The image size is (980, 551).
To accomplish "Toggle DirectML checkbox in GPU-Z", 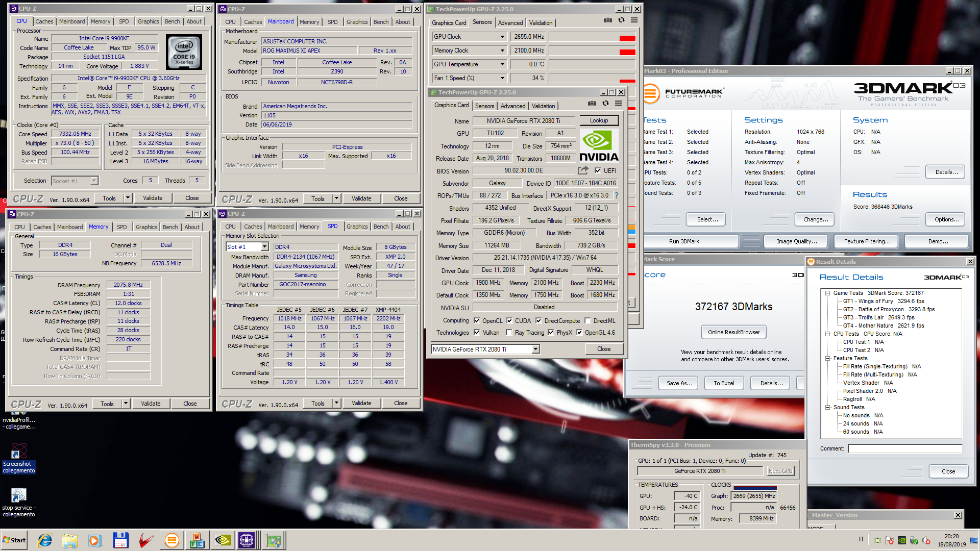I will click(588, 321).
